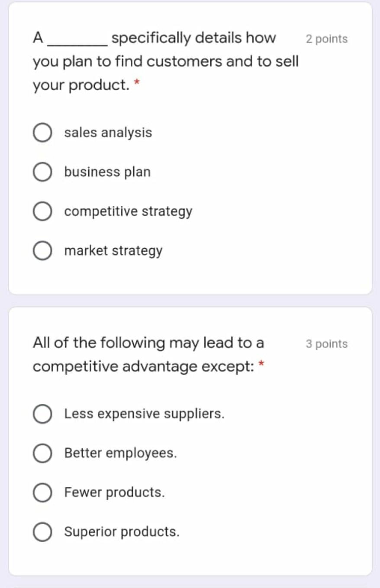This screenshot has height=588, width=380.
Task: Tap the 'competitive strategy' answer text
Action: tap(128, 211)
